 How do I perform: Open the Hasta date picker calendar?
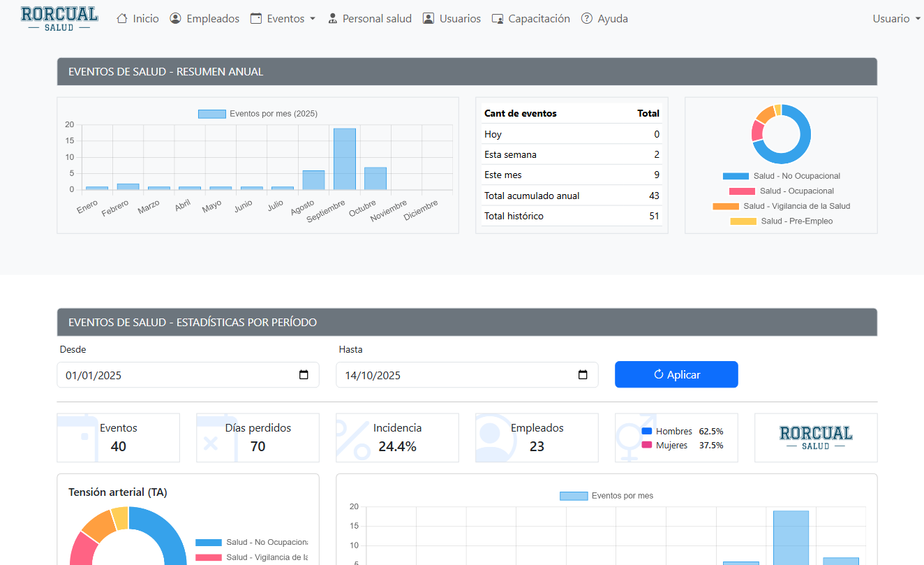point(583,375)
